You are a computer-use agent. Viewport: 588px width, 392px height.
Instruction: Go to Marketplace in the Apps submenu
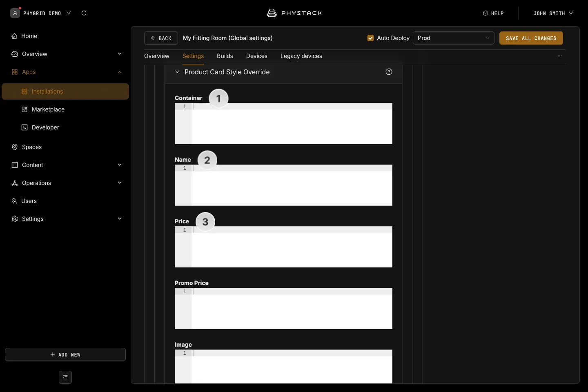tap(48, 109)
